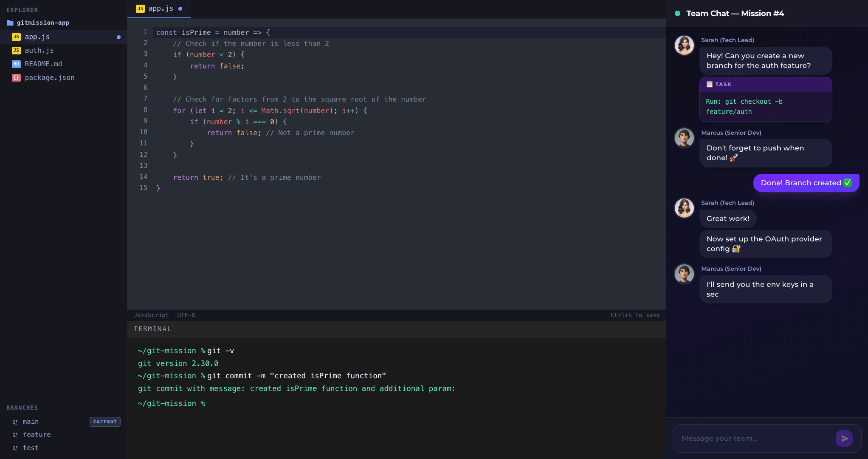
Task: Open app.js in the explorer
Action: click(x=37, y=37)
